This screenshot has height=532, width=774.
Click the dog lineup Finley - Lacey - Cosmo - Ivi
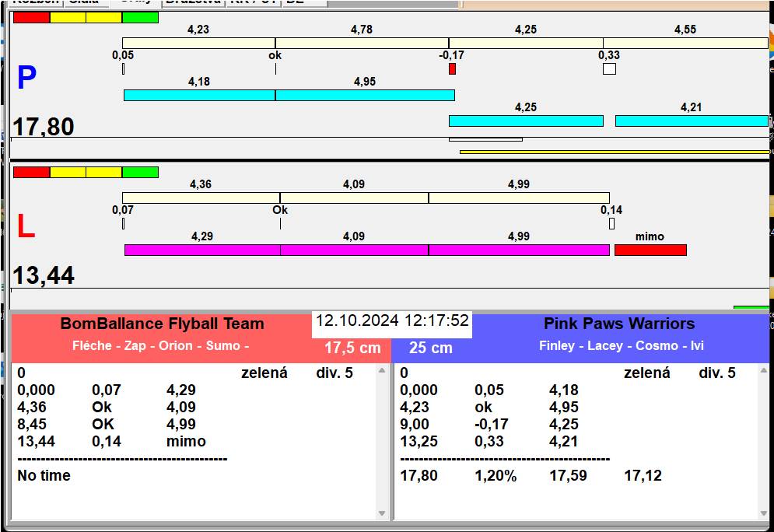(622, 345)
